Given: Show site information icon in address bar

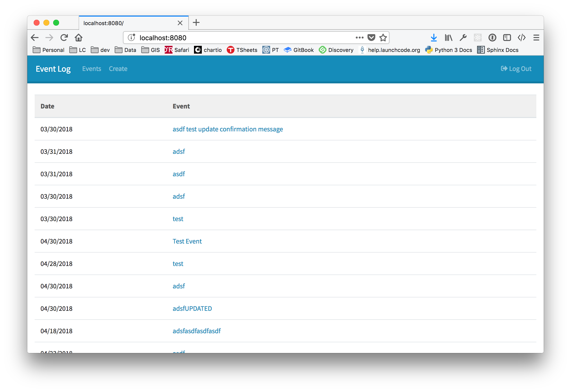Looking at the screenshot, I should tap(132, 38).
